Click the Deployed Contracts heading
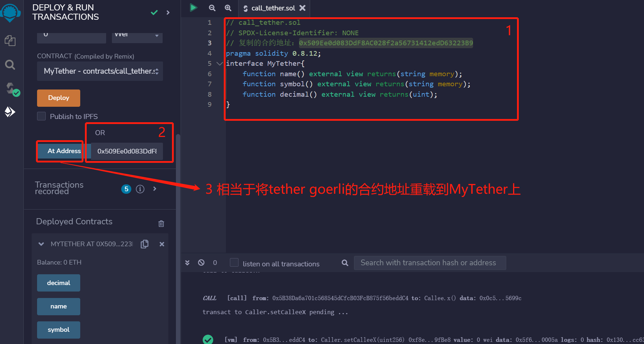Screen dimensions: 644x344 74,221
